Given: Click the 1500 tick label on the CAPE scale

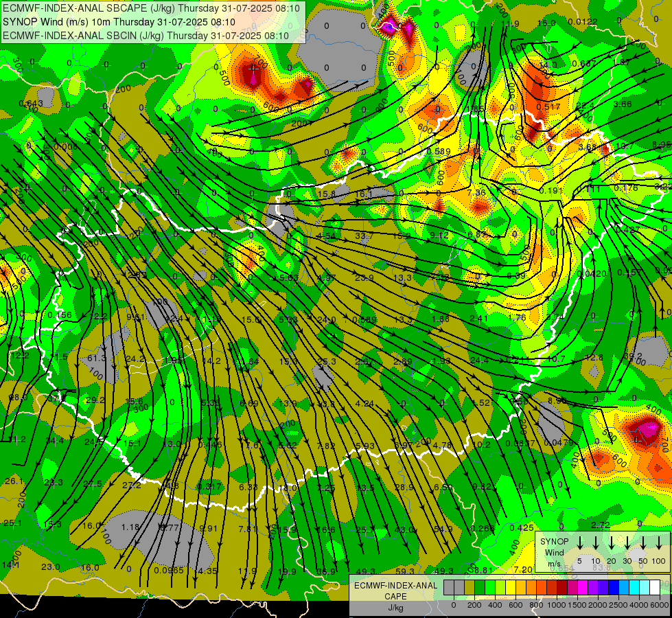Looking at the screenshot, I should [577, 605].
